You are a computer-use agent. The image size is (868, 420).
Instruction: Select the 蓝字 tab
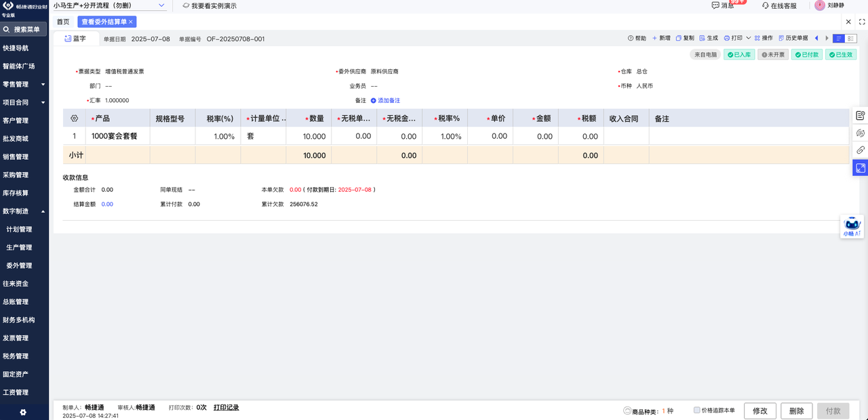coord(75,39)
